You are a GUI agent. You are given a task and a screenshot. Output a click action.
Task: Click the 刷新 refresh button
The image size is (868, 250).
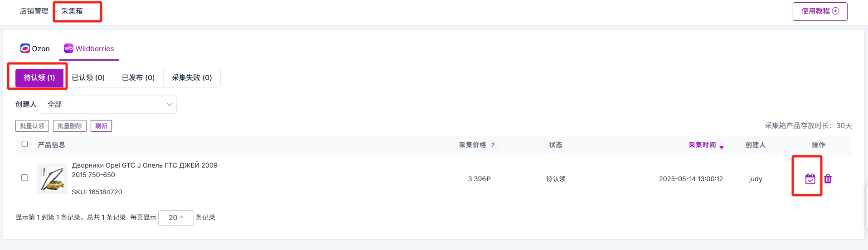101,126
